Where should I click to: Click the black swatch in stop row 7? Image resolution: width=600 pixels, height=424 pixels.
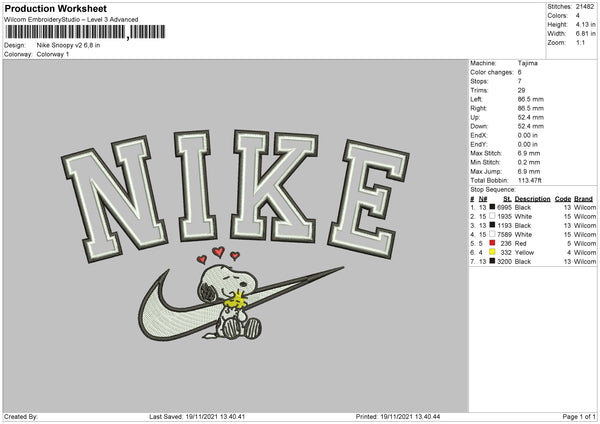click(x=492, y=261)
